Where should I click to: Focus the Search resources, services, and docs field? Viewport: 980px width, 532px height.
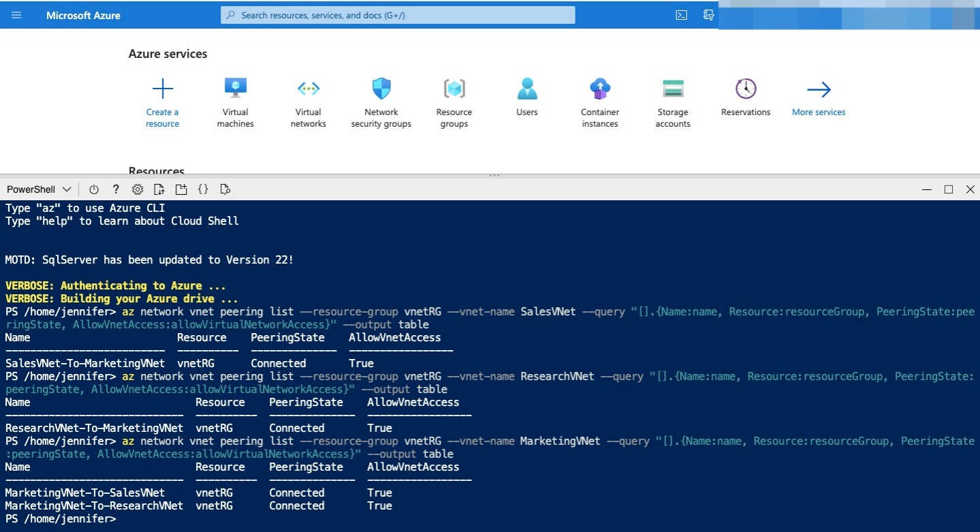click(398, 15)
